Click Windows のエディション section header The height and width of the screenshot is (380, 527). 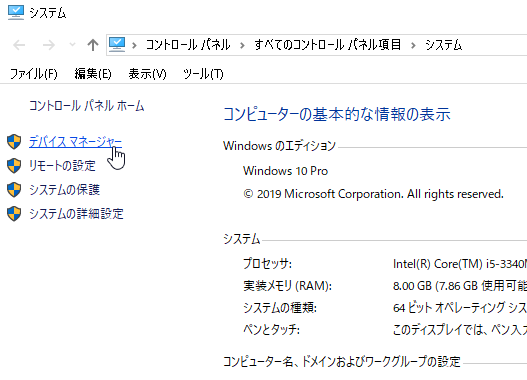click(279, 146)
